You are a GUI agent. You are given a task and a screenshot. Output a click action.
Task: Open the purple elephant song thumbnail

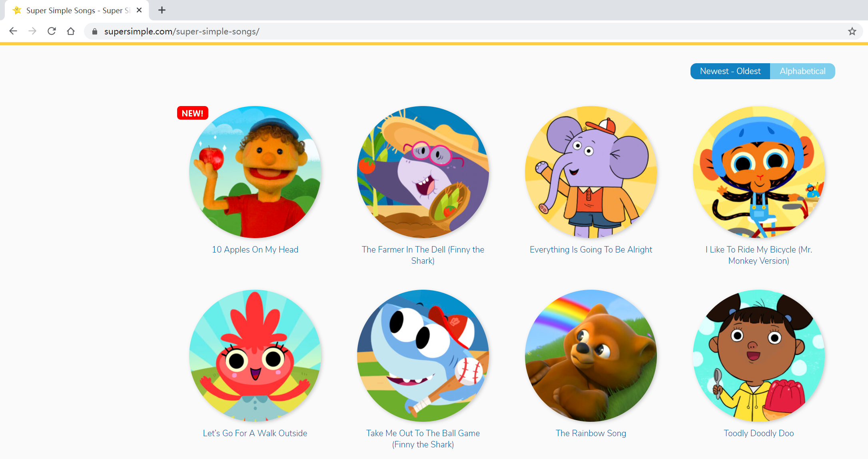click(591, 172)
